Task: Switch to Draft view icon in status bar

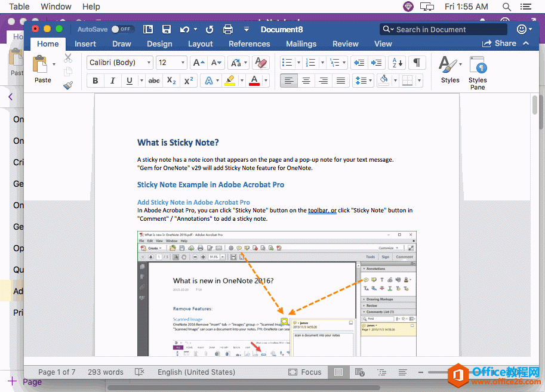Action: tap(402, 372)
